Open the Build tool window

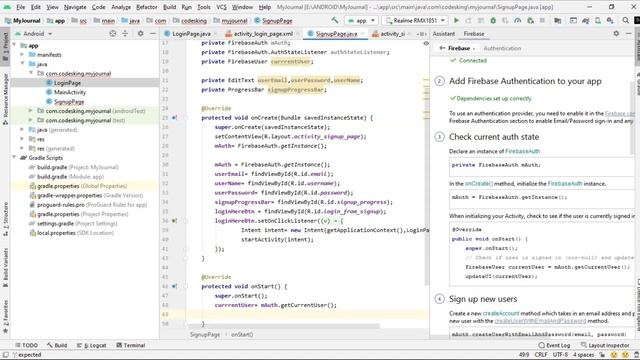pos(57,345)
